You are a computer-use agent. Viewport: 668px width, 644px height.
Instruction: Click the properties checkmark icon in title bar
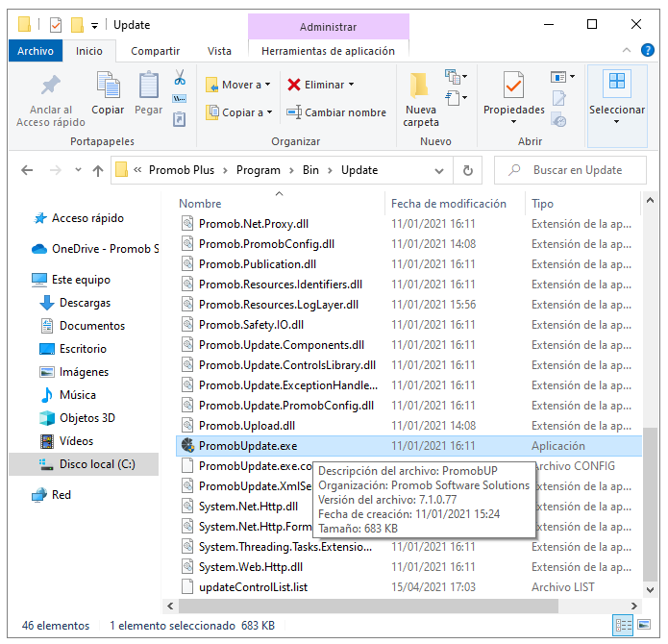(x=56, y=25)
